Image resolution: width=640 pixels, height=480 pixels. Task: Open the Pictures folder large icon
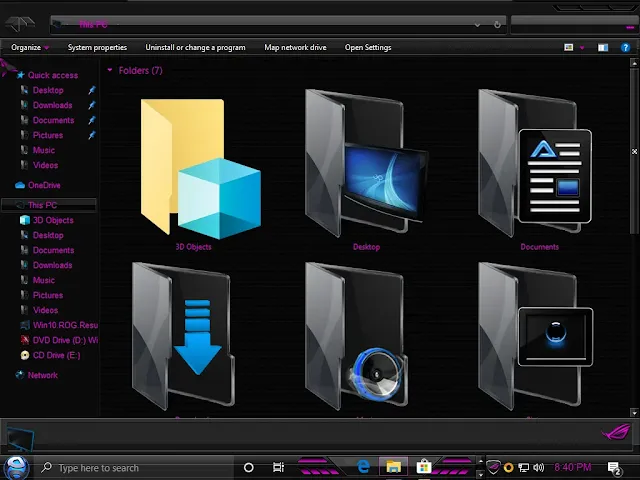point(536,336)
